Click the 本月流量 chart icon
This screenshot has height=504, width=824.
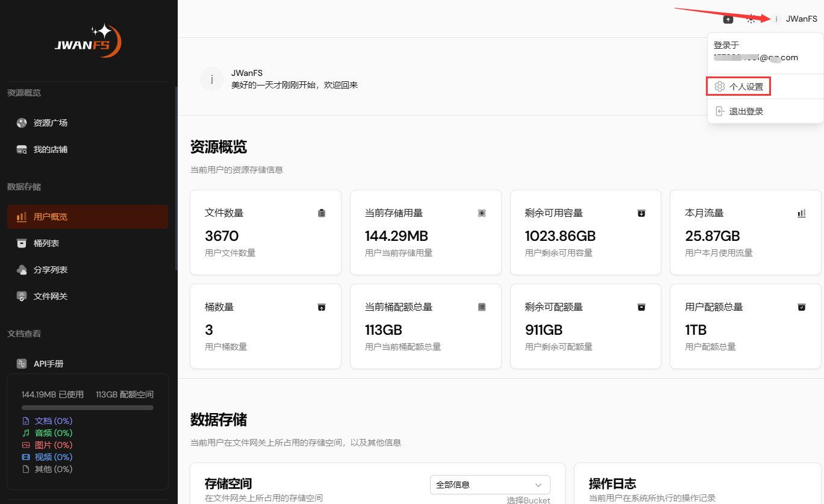[x=802, y=213]
